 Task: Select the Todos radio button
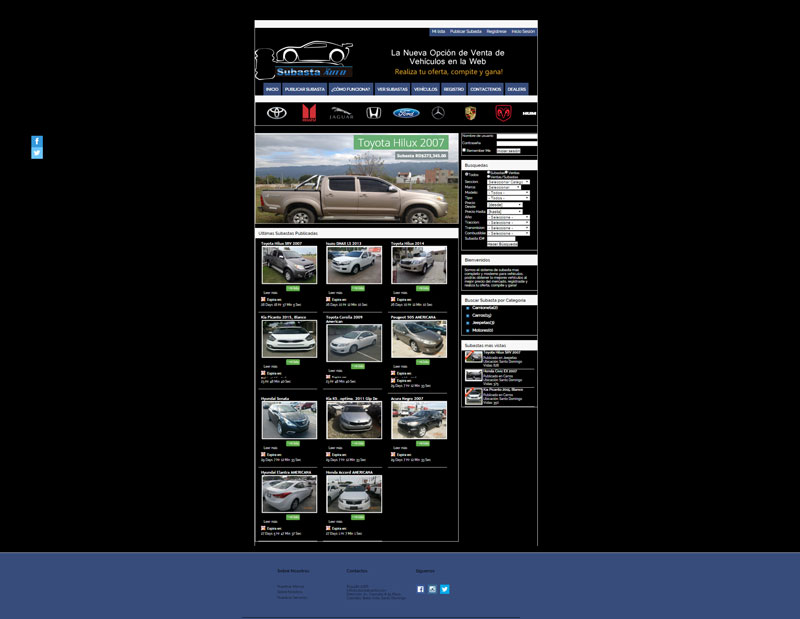click(x=466, y=174)
